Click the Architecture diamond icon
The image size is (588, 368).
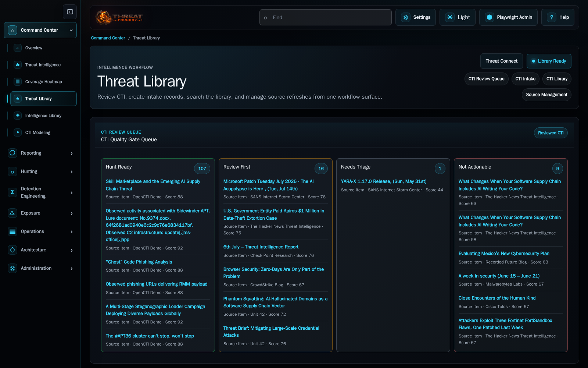click(12, 250)
